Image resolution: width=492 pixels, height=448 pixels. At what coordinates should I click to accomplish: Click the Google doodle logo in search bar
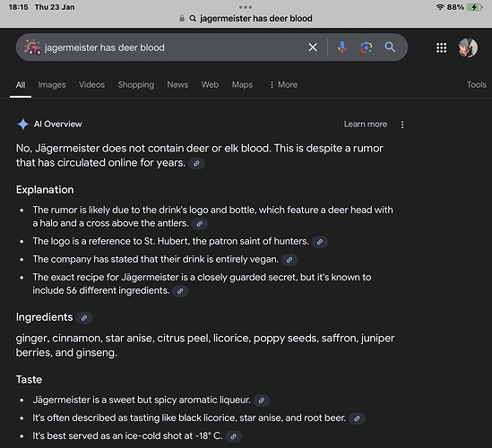[32, 47]
